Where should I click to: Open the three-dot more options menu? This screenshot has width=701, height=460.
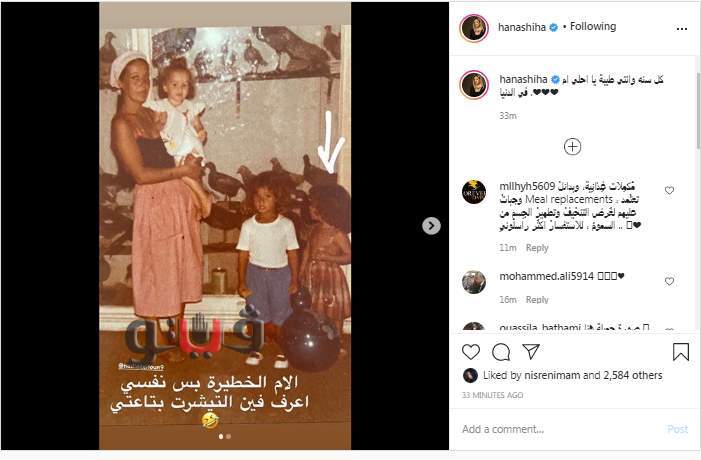tap(681, 29)
